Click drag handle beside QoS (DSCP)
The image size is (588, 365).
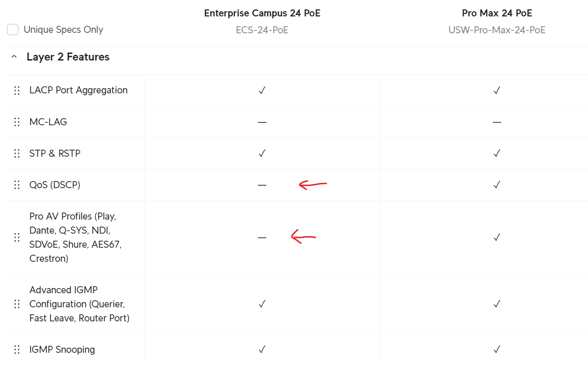[17, 185]
